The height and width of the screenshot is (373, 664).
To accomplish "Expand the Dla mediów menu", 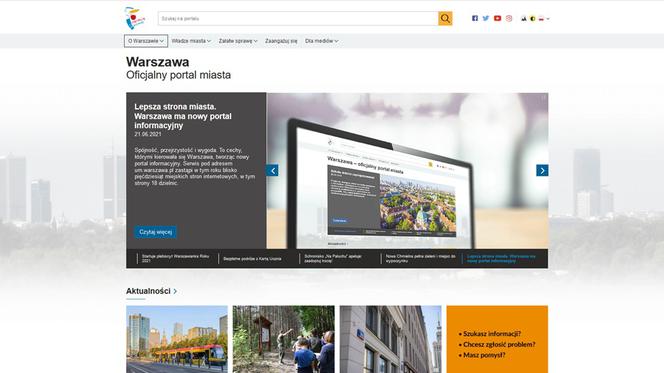I will coord(321,41).
